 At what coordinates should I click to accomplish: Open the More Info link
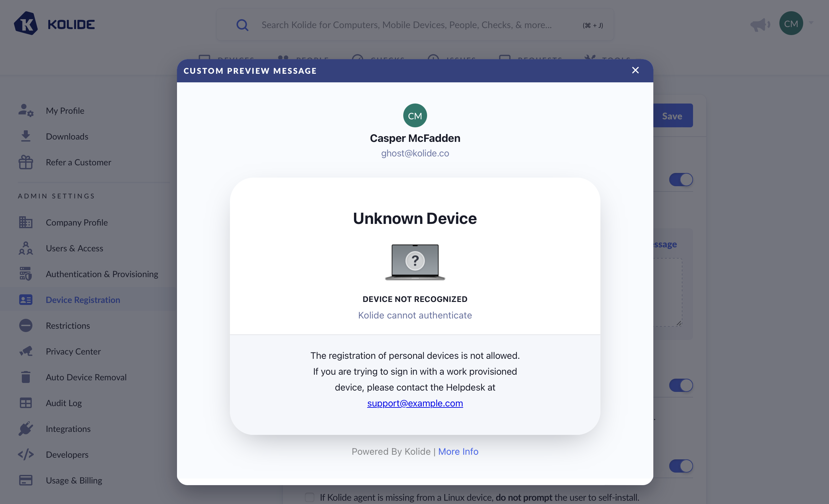[458, 451]
